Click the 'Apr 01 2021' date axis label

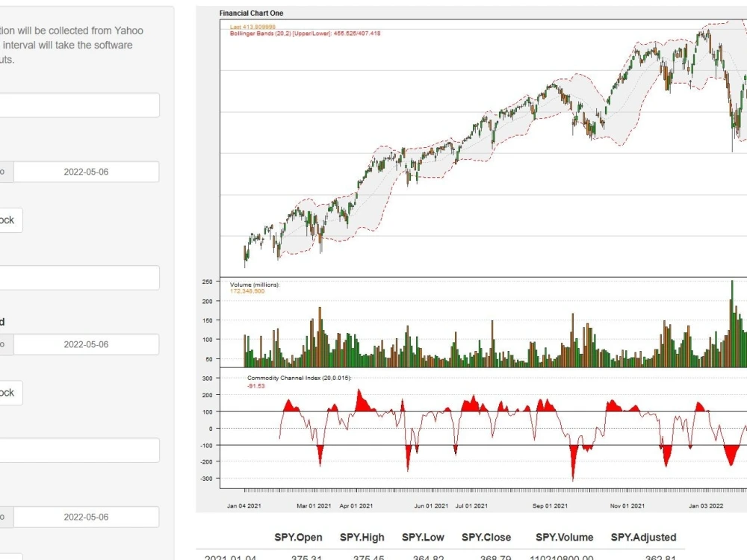point(356,505)
